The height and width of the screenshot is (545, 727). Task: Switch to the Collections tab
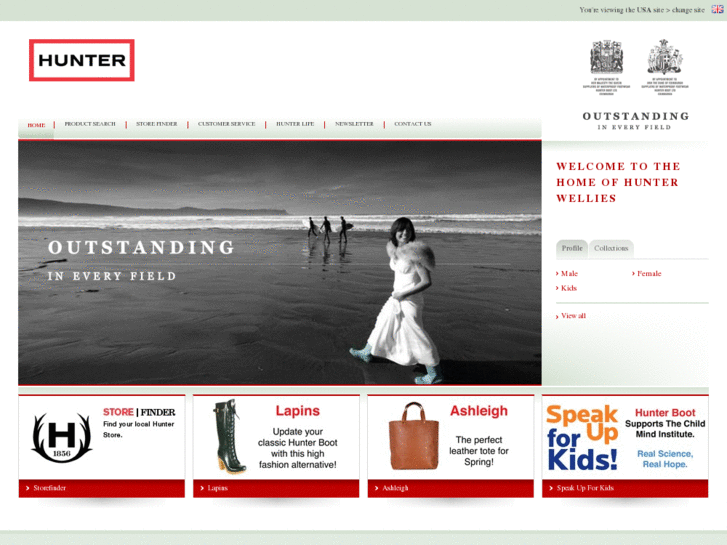click(611, 249)
